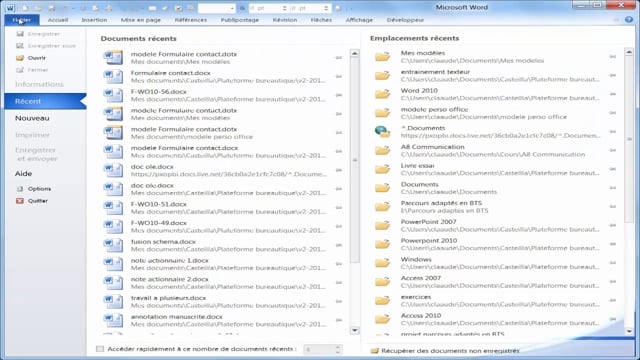Click the Word icon beside F-WO10-51.docx
Image resolution: width=640 pixels, height=360 pixels.
tap(113, 208)
